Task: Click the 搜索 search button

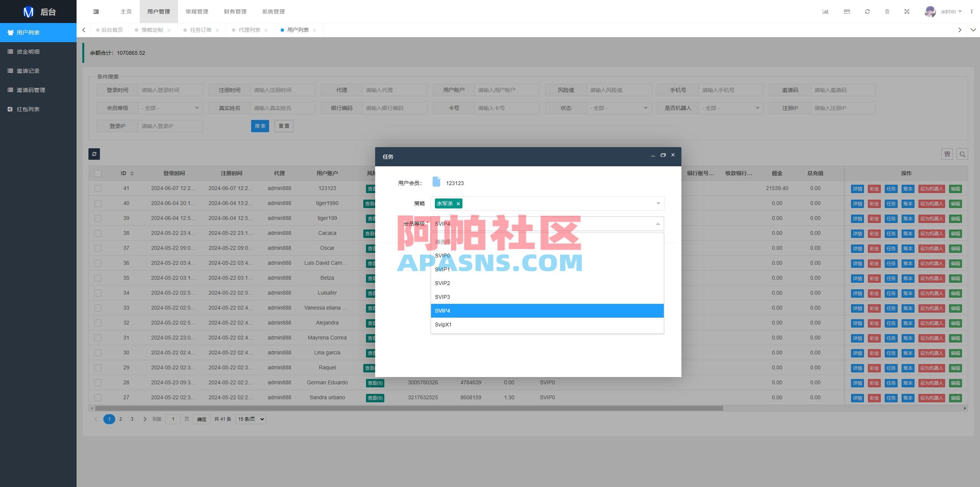Action: 260,126
